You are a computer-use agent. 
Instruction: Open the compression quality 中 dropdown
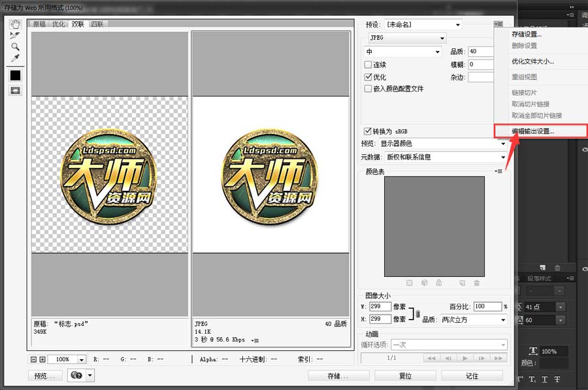(402, 52)
